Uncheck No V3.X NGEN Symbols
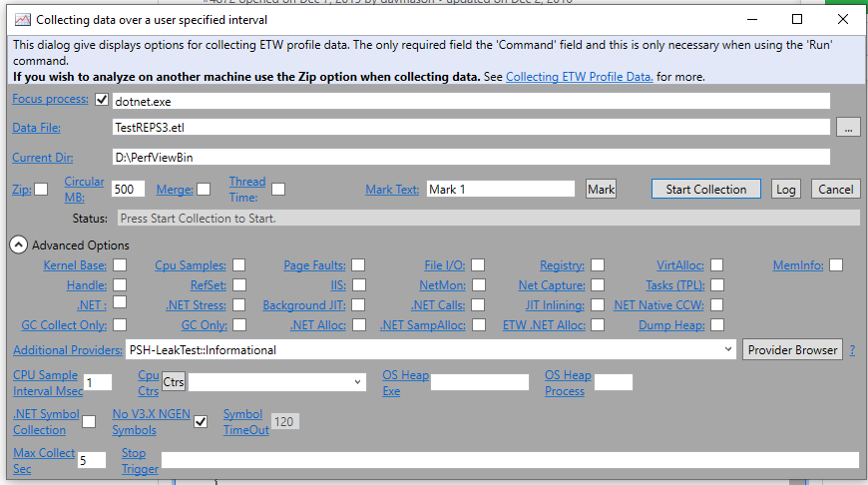This screenshot has height=485, width=868. [201, 422]
